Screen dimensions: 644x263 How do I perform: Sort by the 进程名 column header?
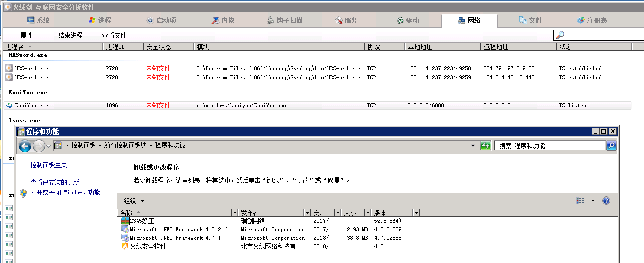click(53, 47)
